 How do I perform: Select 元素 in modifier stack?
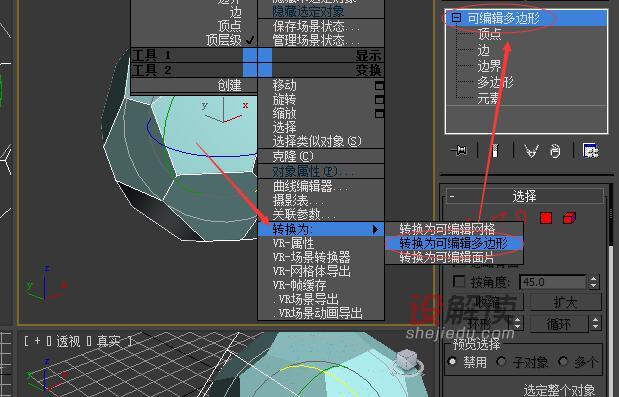tap(489, 98)
